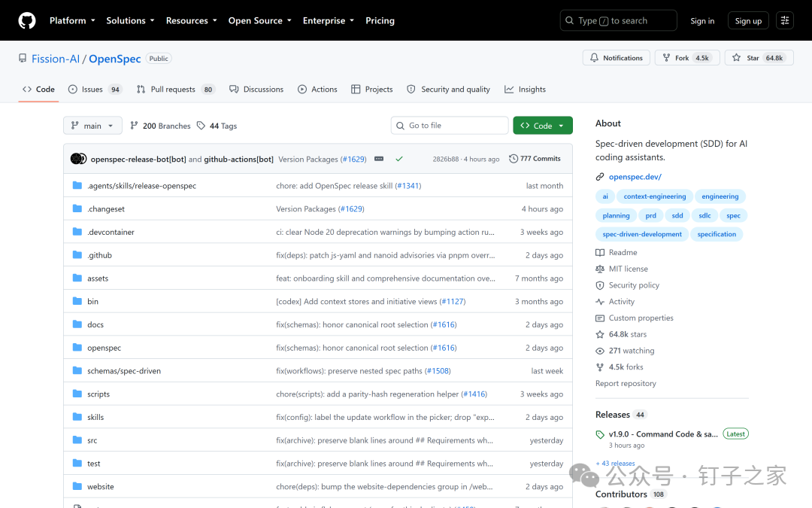Click the history clock icon near 777 Commits
The height and width of the screenshot is (508, 812).
pyautogui.click(x=514, y=159)
